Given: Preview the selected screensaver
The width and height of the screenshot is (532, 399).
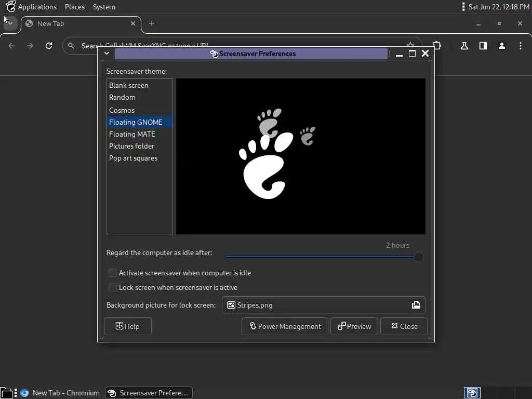Looking at the screenshot, I should coord(354,326).
